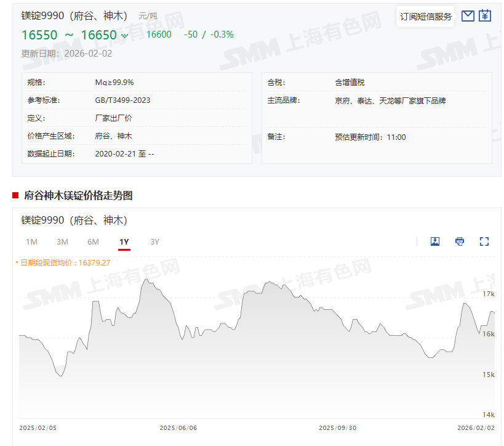Click the envelope email subscription icon
Viewport: 504px width, 446px height.
[x=468, y=16]
